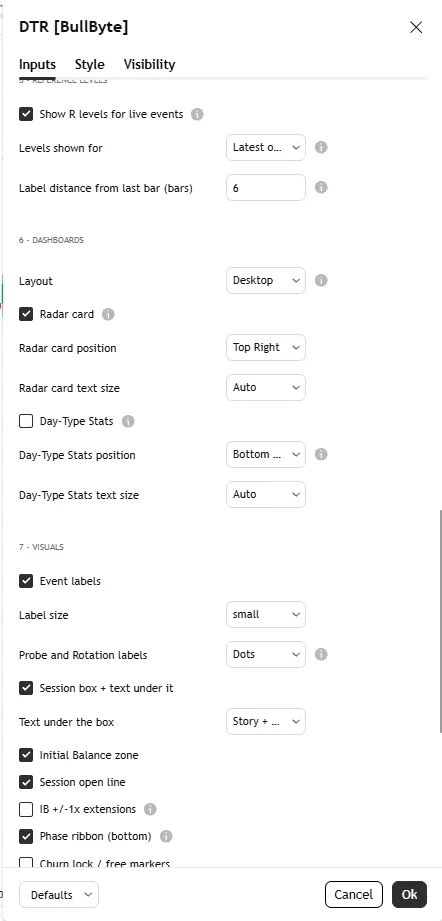Click Label distance from last bar input

tap(266, 187)
